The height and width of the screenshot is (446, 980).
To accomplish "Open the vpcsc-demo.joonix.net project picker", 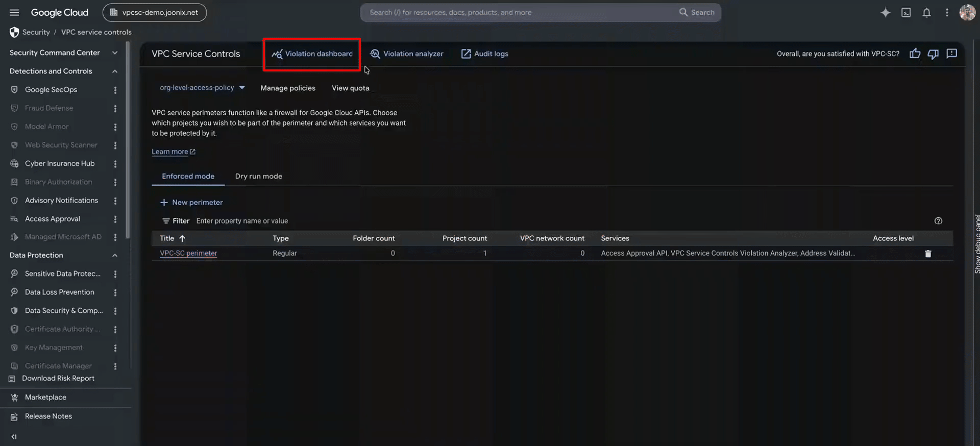I will coord(155,13).
